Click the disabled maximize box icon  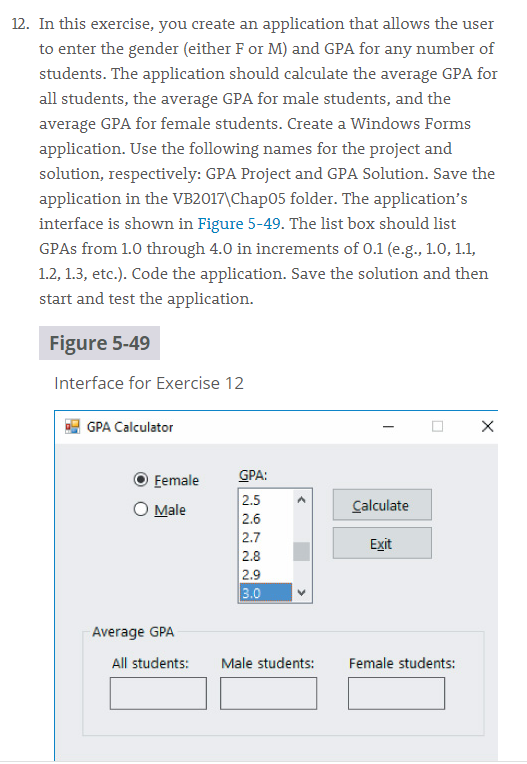pyautogui.click(x=437, y=426)
